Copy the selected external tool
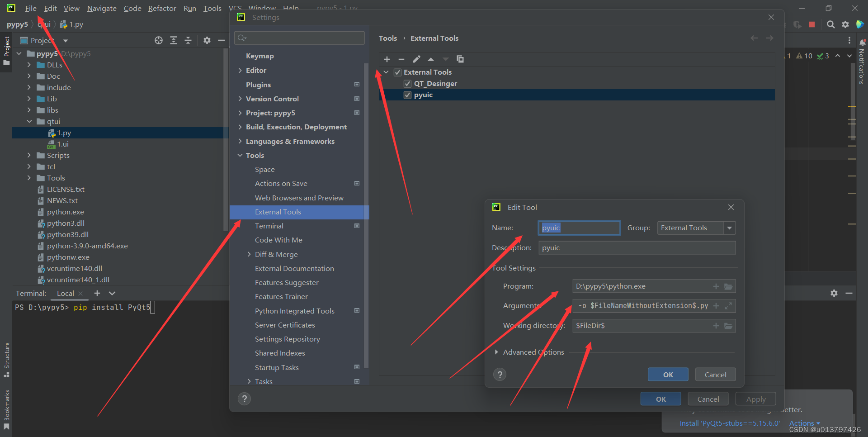The height and width of the screenshot is (437, 868). point(460,59)
